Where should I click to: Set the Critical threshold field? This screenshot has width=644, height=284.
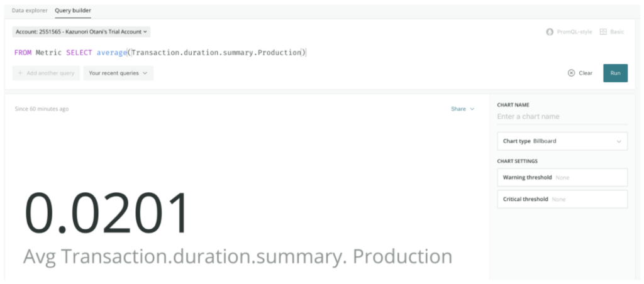tap(562, 199)
